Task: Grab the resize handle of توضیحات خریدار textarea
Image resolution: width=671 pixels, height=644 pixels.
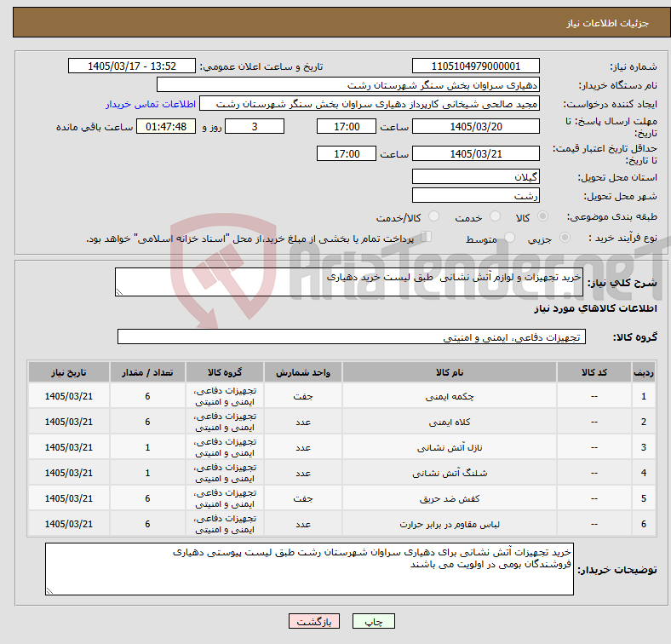Action: [49, 591]
